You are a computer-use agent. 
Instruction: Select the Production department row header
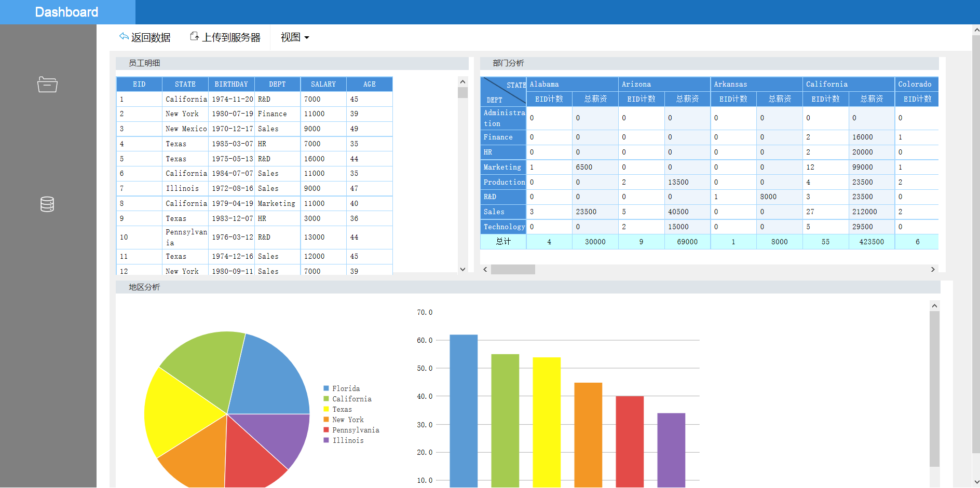(503, 182)
